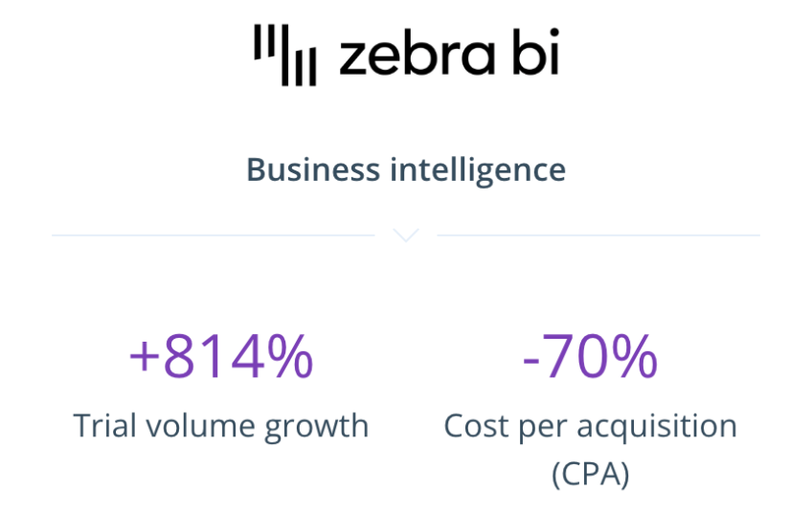812x513 pixels.
Task: Select the word "growth" in the label
Action: [x=323, y=427]
